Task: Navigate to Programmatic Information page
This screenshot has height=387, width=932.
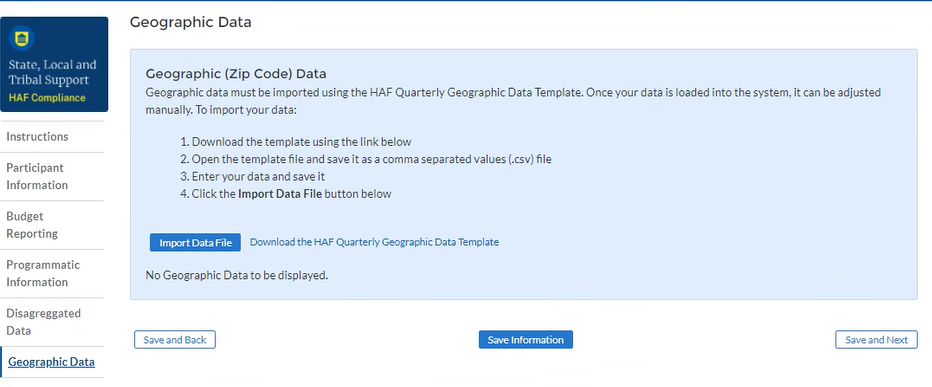Action: (x=43, y=273)
